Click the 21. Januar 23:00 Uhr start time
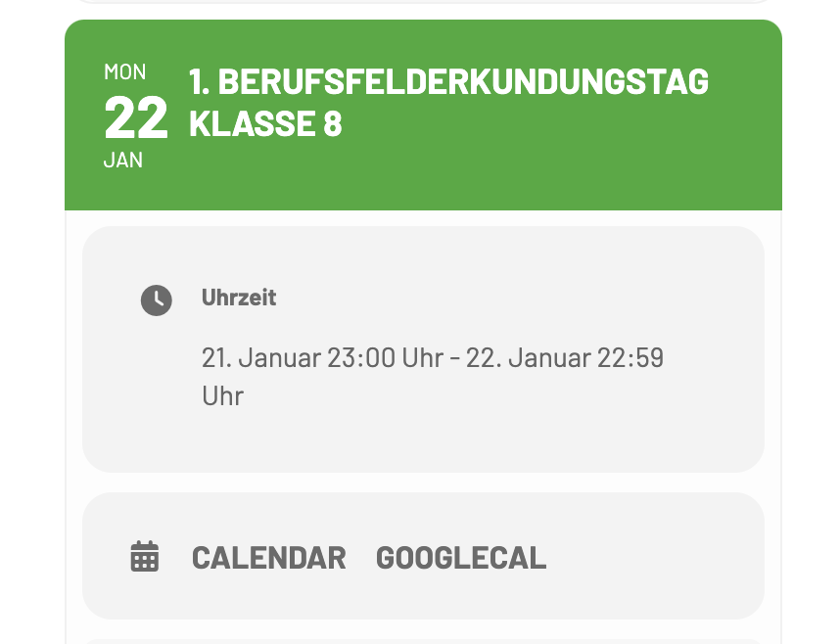The height and width of the screenshot is (644, 840). point(322,357)
